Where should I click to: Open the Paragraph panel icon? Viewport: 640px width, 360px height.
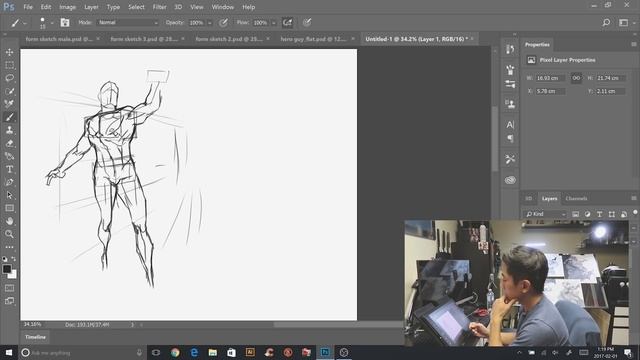click(510, 139)
